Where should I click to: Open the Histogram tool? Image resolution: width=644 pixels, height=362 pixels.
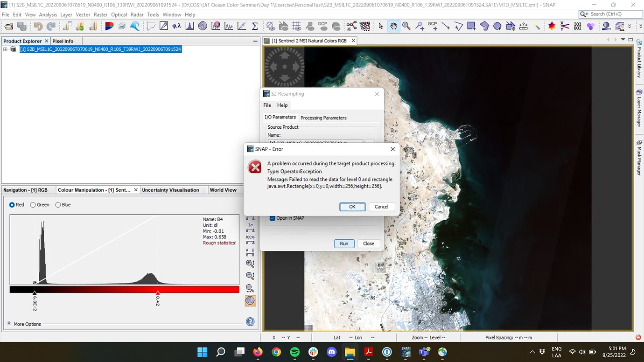[189, 26]
